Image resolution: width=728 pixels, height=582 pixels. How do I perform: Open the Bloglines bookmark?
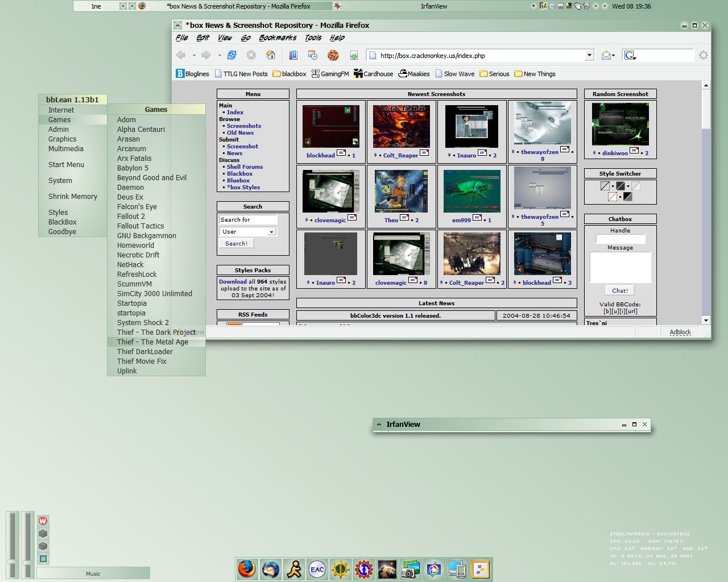point(192,73)
